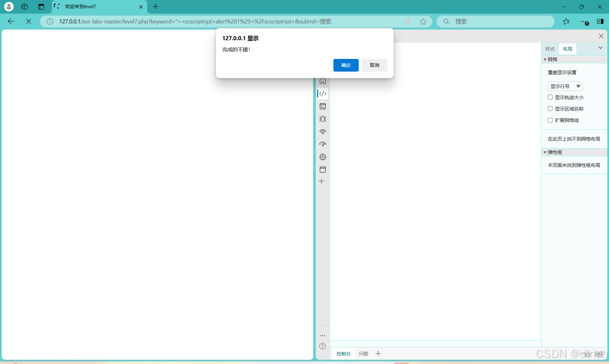This screenshot has width=609, height=364.
Task: Click the 搜索 search input field
Action: tap(501, 22)
